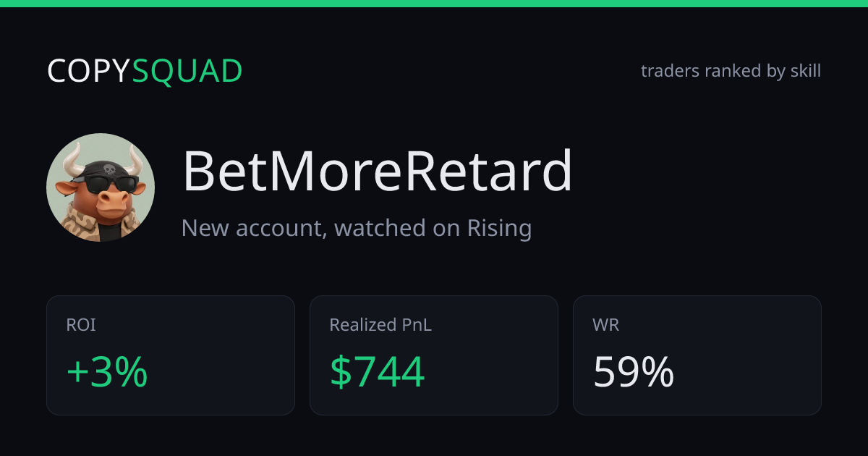Click the green bar at top edge
Image resolution: width=868 pixels, height=456 pixels.
(434, 4)
